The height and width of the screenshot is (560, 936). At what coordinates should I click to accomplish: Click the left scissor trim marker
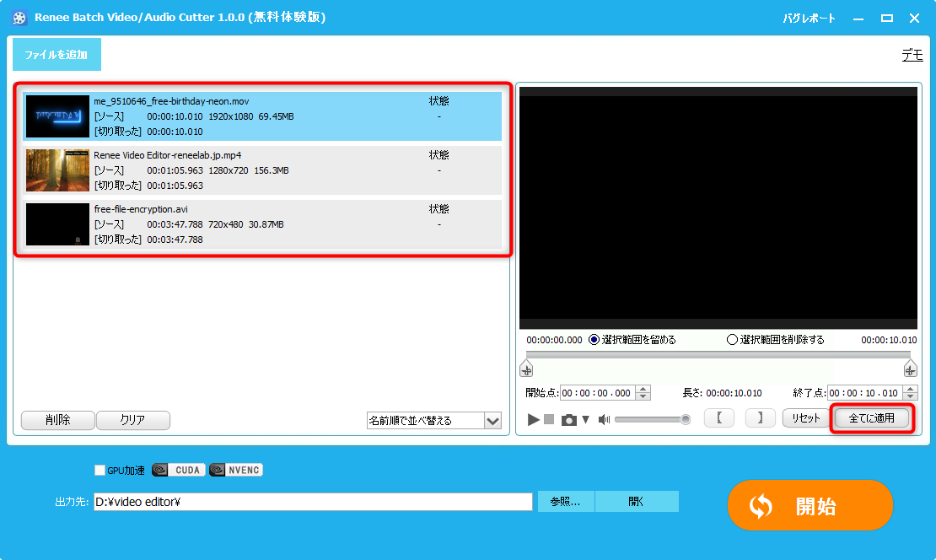[x=526, y=369]
